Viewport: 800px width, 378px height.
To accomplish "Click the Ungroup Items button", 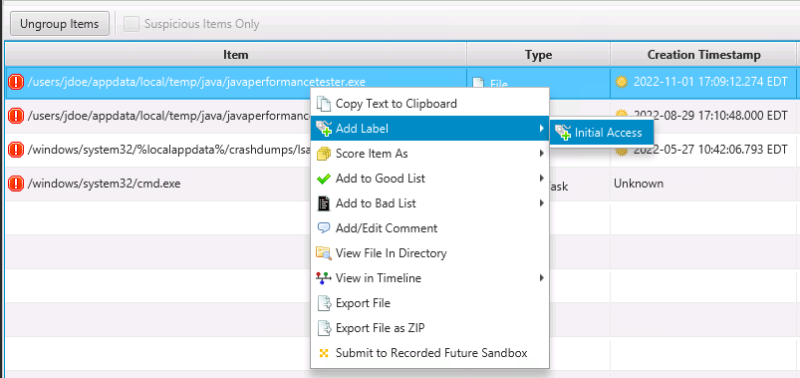I will tap(60, 24).
